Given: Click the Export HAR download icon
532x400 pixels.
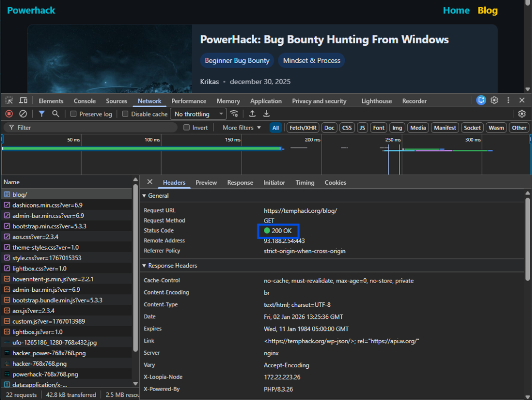Looking at the screenshot, I should coord(267,114).
